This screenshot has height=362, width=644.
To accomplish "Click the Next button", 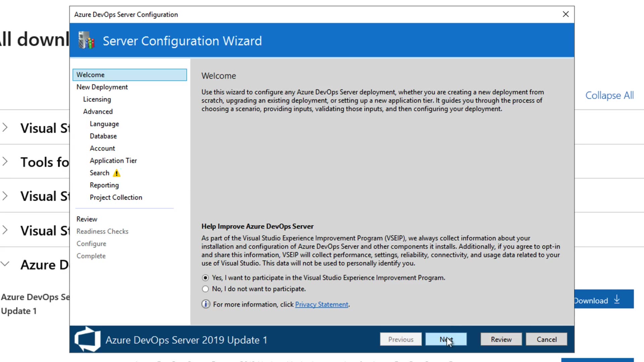I will (x=446, y=339).
